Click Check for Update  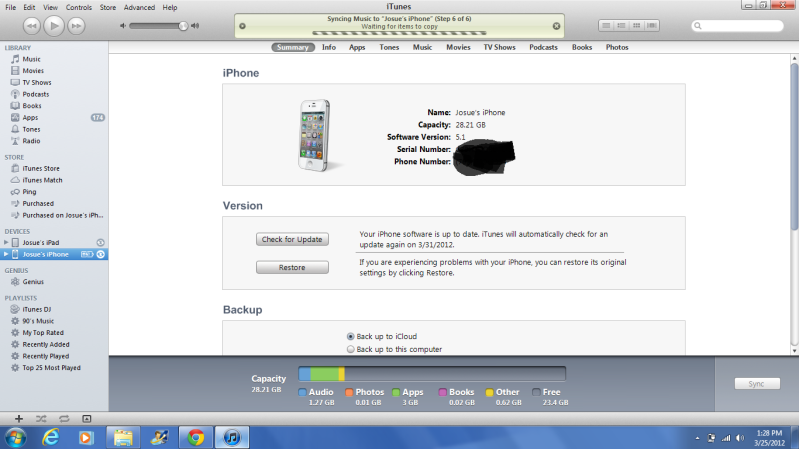coord(292,240)
